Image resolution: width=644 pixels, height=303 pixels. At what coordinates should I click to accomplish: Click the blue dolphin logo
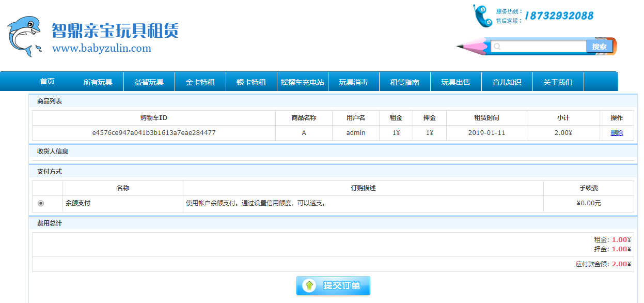(24, 36)
